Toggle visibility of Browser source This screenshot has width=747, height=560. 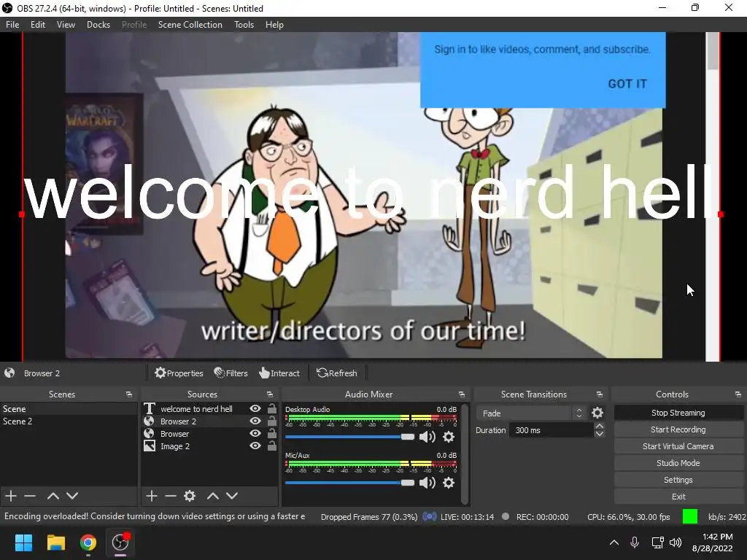(255, 433)
